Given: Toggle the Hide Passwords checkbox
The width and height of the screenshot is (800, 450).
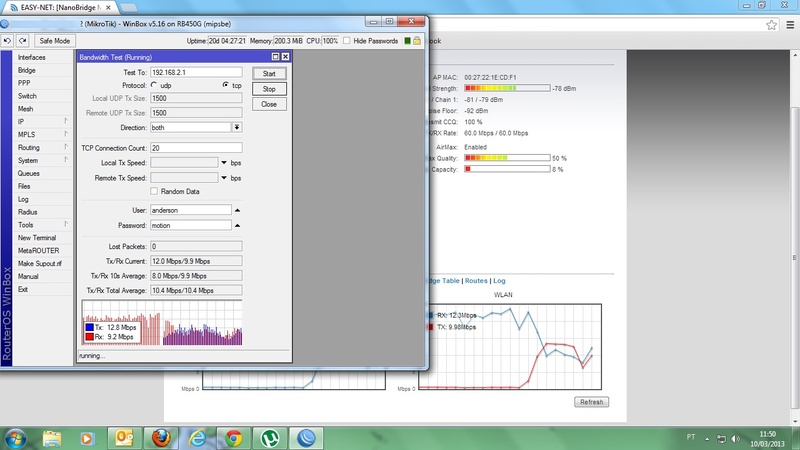Looking at the screenshot, I should coord(347,41).
